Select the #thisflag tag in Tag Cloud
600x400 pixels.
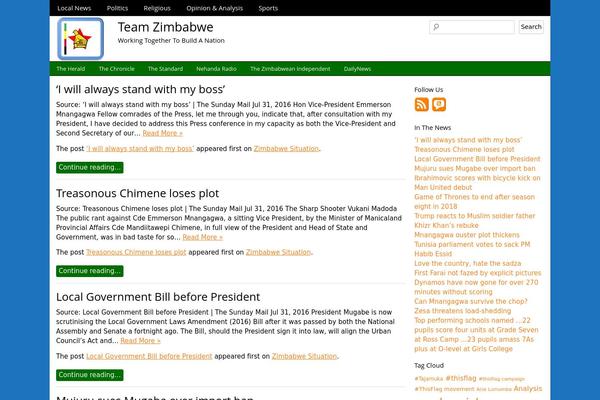[x=461, y=378]
